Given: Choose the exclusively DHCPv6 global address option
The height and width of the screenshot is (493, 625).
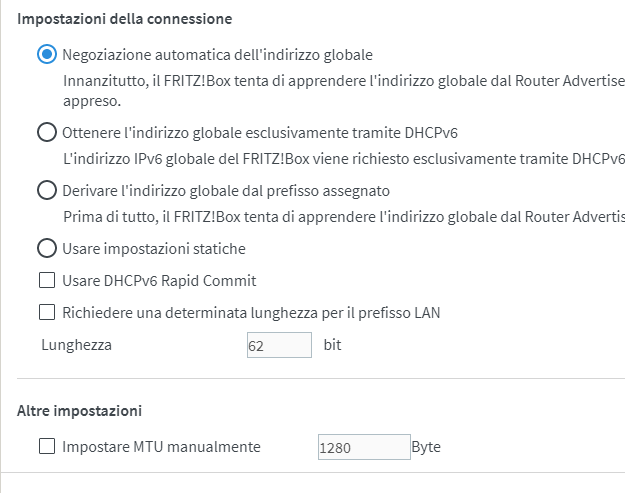Looking at the screenshot, I should [47, 132].
